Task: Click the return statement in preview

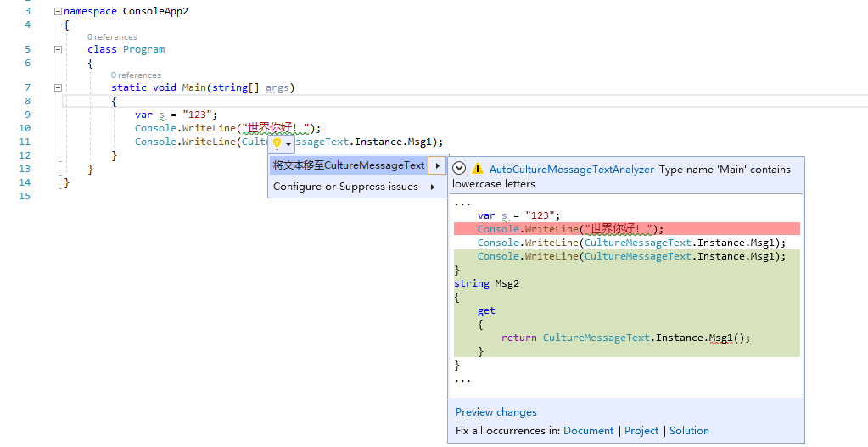Action: tap(625, 338)
